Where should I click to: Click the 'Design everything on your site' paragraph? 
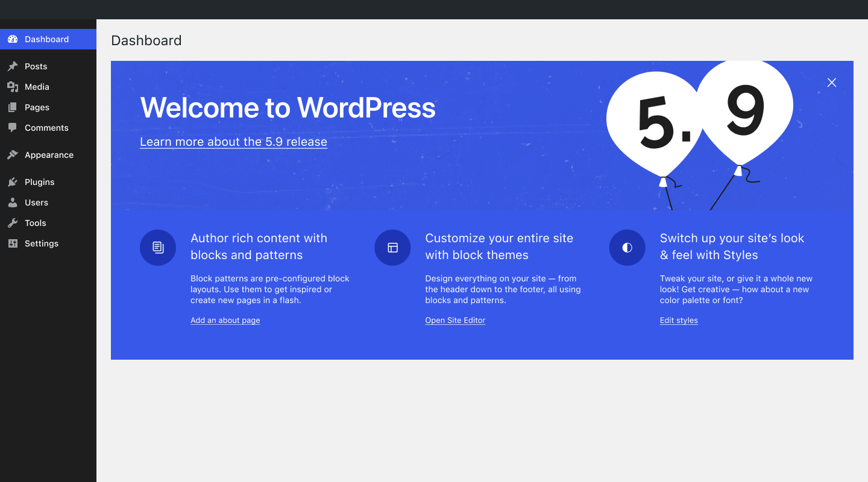coord(503,289)
